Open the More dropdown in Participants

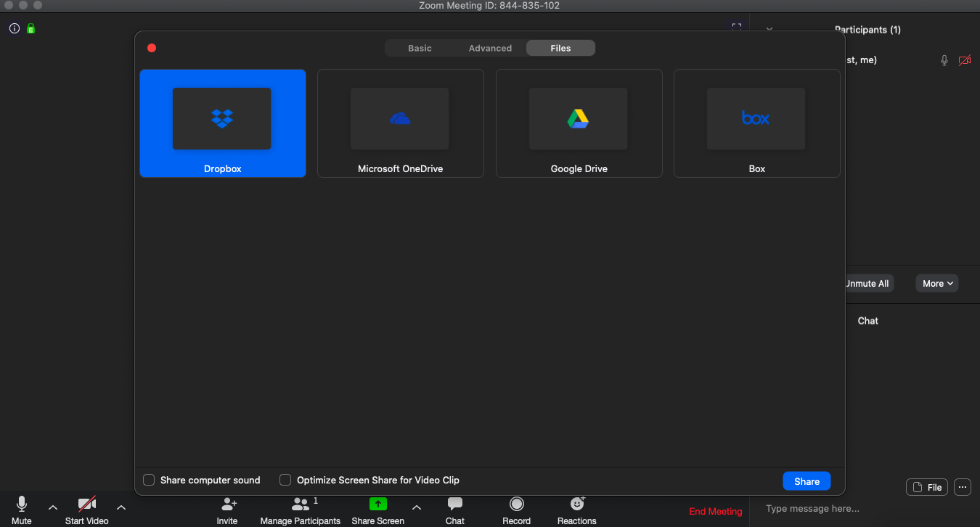click(x=937, y=283)
